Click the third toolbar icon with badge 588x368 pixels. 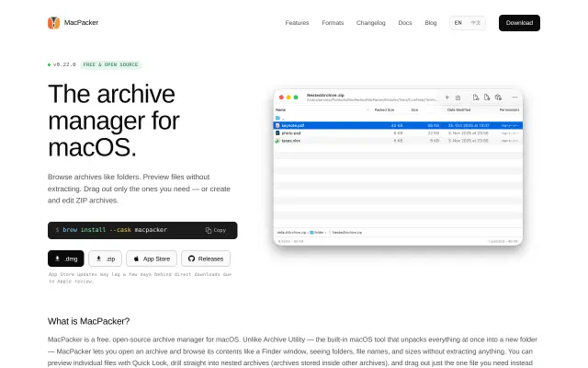498,98
